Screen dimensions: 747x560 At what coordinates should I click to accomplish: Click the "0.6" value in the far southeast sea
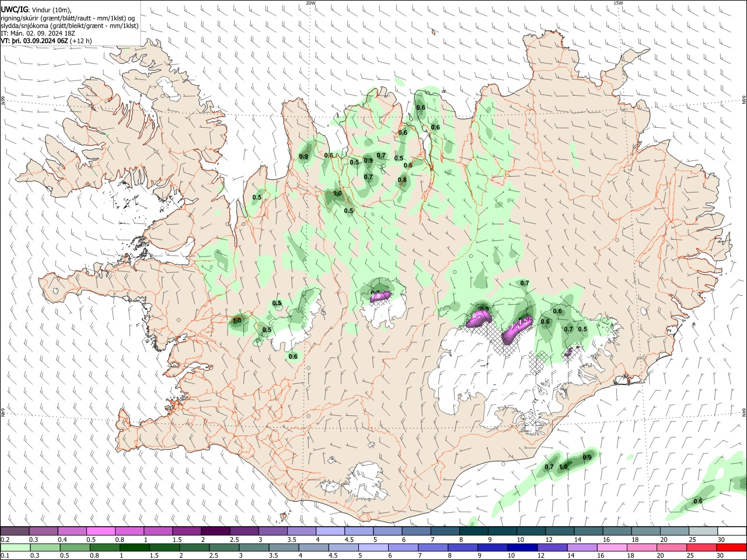[x=698, y=501]
